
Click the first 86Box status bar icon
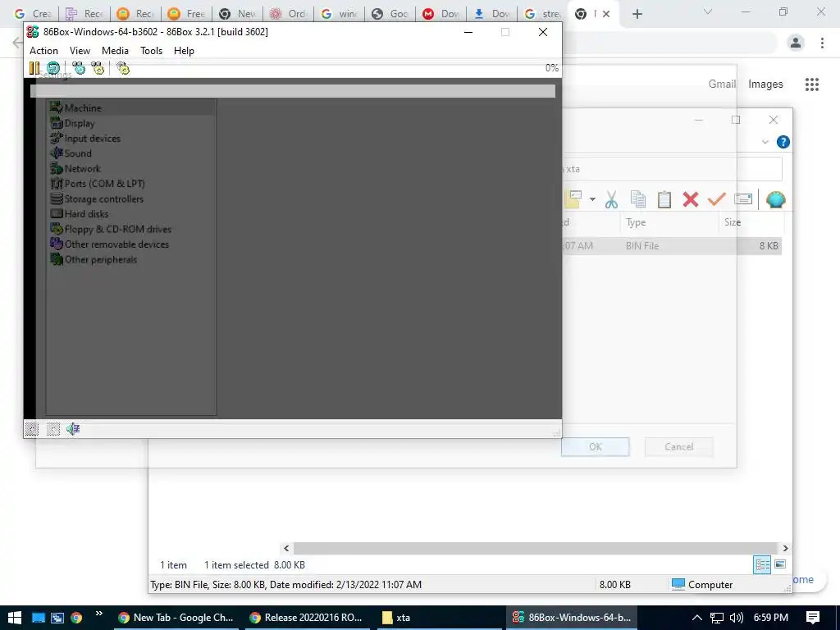click(x=32, y=428)
